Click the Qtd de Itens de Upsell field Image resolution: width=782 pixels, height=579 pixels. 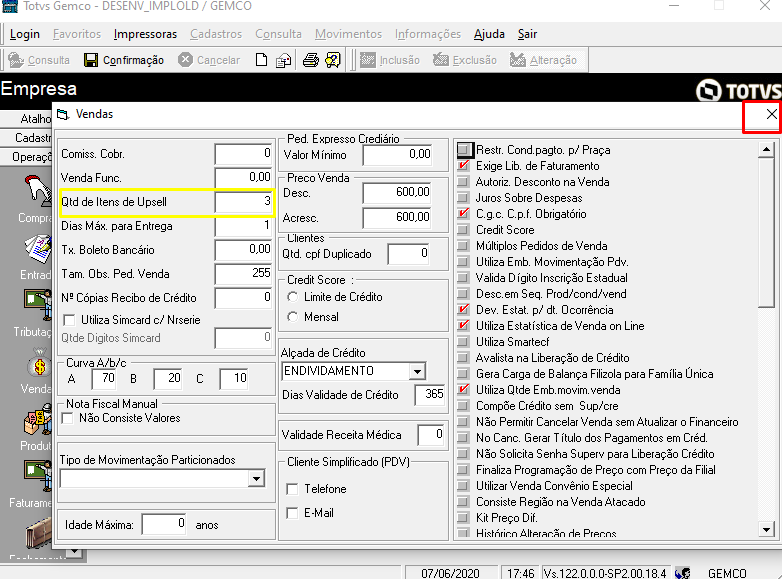click(x=244, y=201)
